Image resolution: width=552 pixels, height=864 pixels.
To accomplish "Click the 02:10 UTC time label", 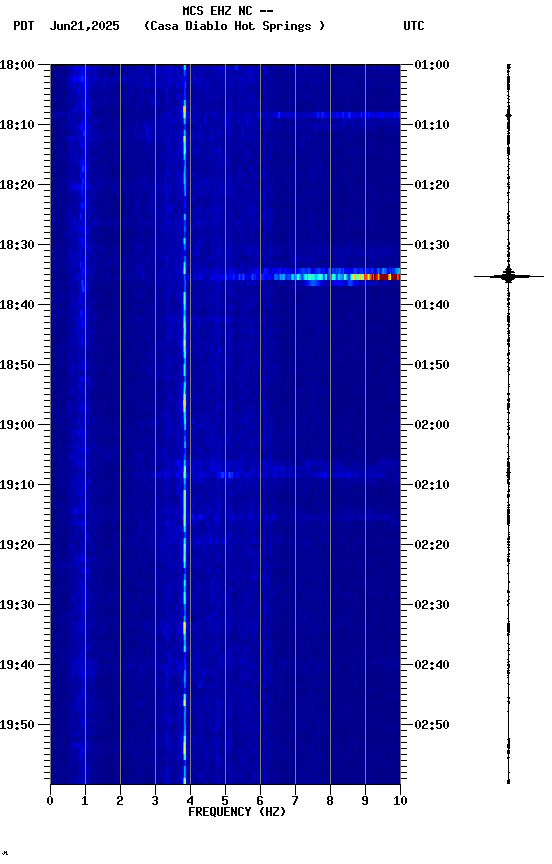I will coord(432,485).
